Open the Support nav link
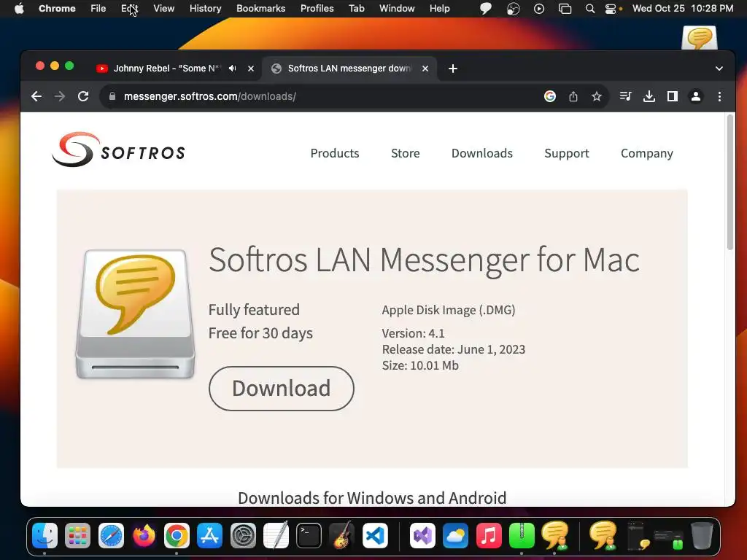 (x=566, y=153)
